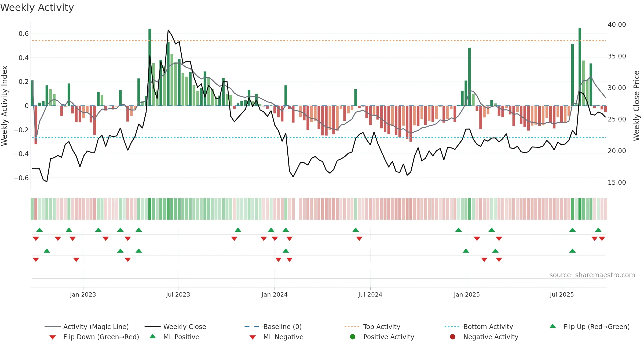Click the Weekly Close Price axis title
Screen dimensions: 644x362
pos(636,106)
